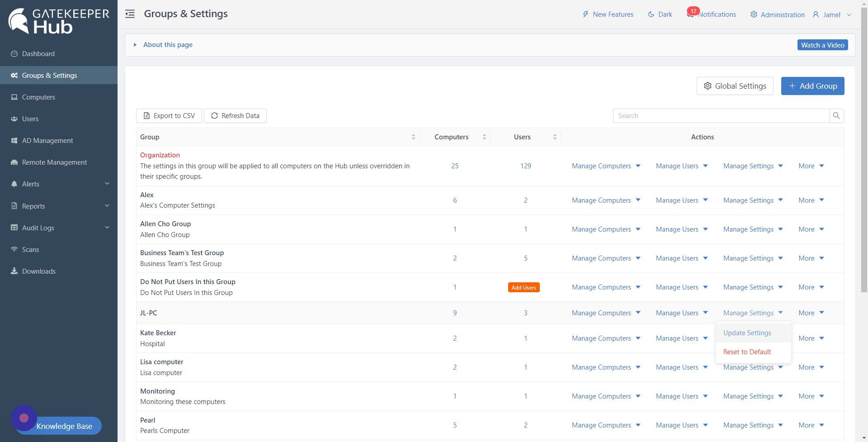868x442 pixels.
Task: Click computers count 9 for JL-PC
Action: click(455, 313)
